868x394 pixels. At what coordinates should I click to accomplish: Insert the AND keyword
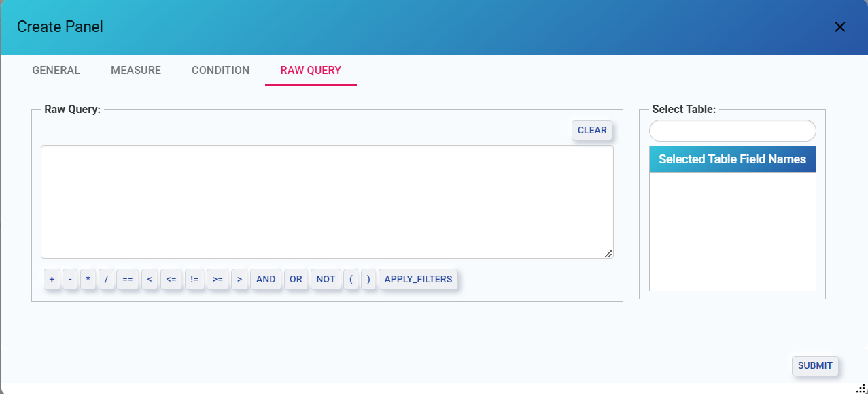[x=266, y=280]
